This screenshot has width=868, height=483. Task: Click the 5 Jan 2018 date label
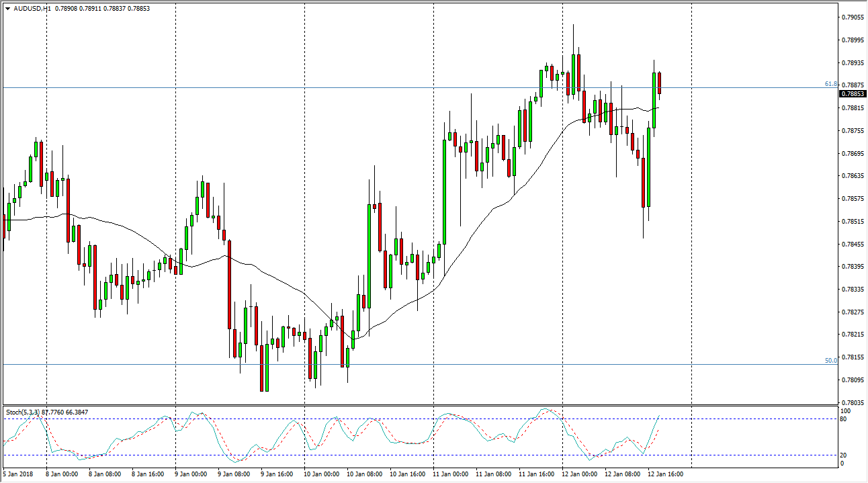tap(18, 474)
